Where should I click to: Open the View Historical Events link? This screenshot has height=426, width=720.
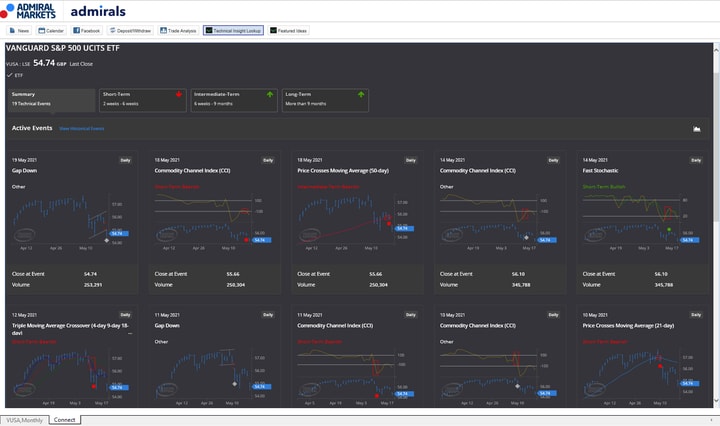coord(82,129)
